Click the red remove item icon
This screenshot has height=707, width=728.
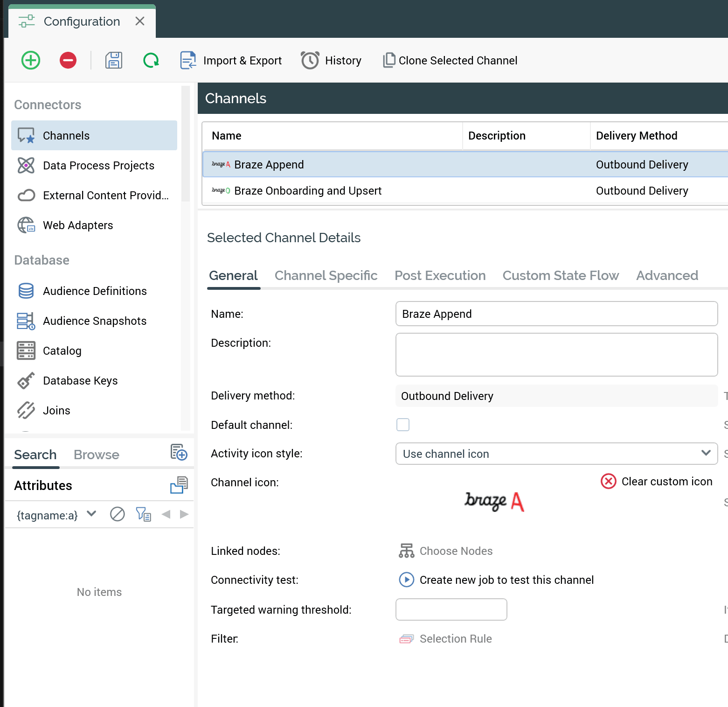click(68, 60)
